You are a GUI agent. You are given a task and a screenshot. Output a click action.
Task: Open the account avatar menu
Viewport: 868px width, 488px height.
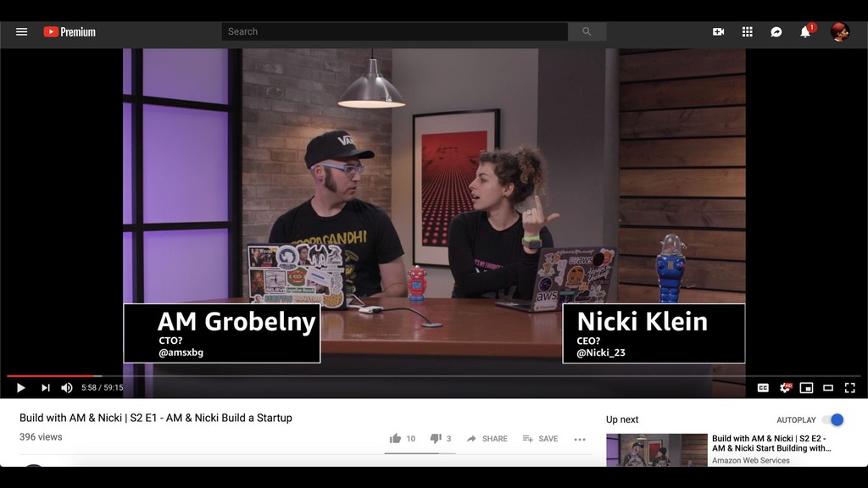[840, 32]
